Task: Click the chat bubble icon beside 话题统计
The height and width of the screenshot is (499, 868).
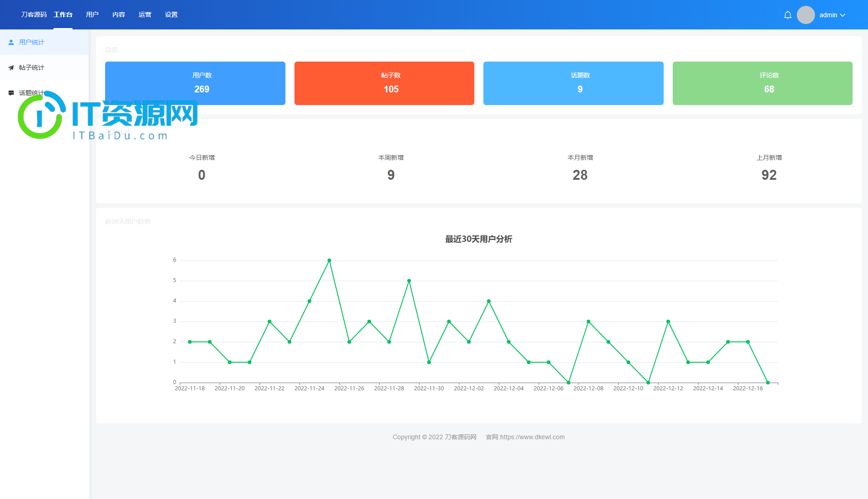Action: [11, 93]
